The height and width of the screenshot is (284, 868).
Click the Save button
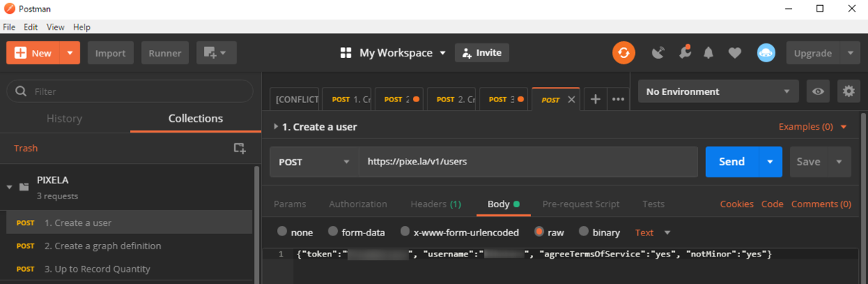click(x=809, y=162)
